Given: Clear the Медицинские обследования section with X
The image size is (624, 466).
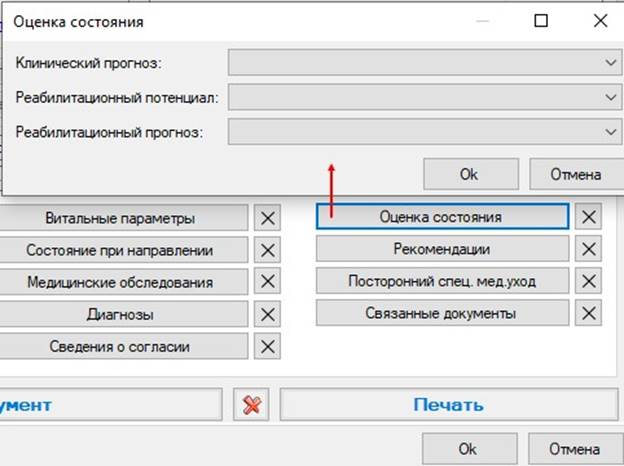Looking at the screenshot, I should point(267,282).
